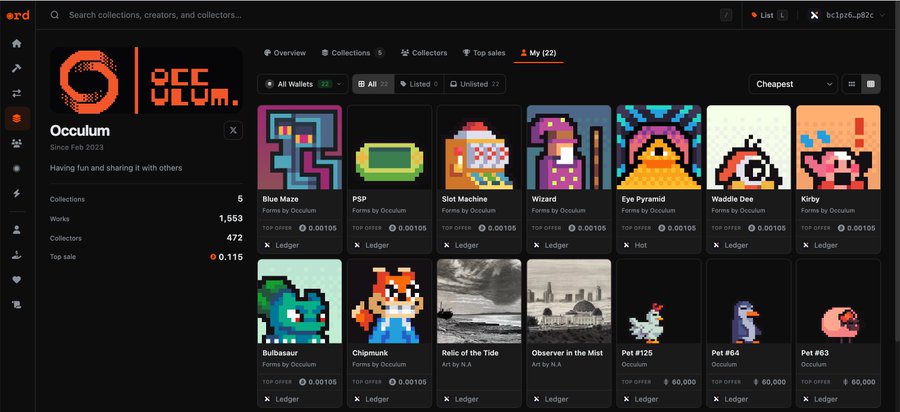Open the people group icon in sidebar
Viewport: 900px width, 412px height.
[17, 143]
